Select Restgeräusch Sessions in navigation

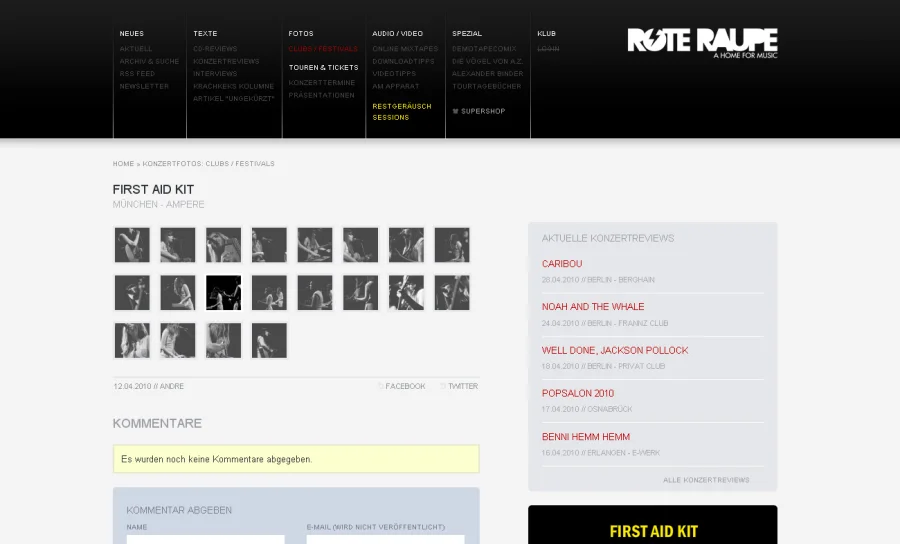tap(402, 111)
